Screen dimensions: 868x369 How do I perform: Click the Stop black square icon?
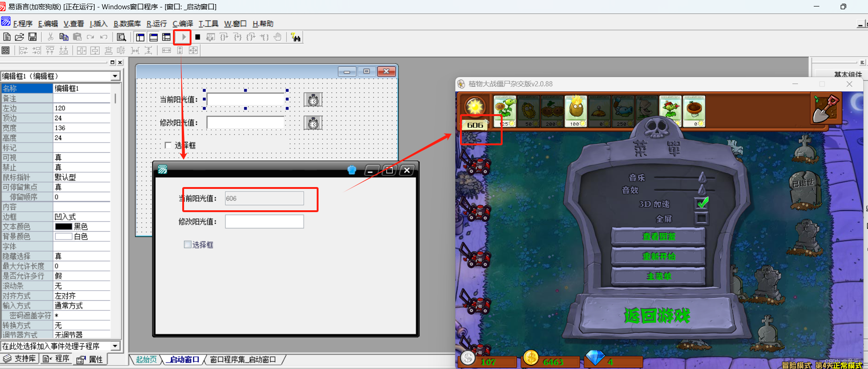pos(198,37)
